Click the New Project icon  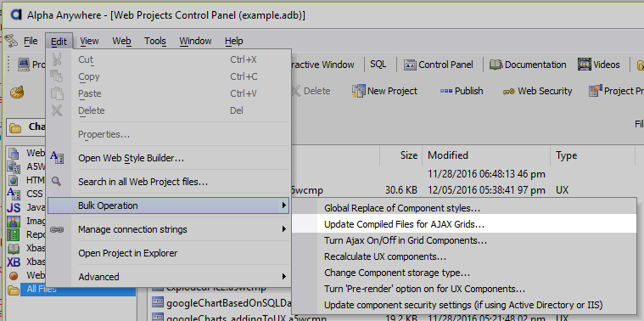click(x=359, y=91)
